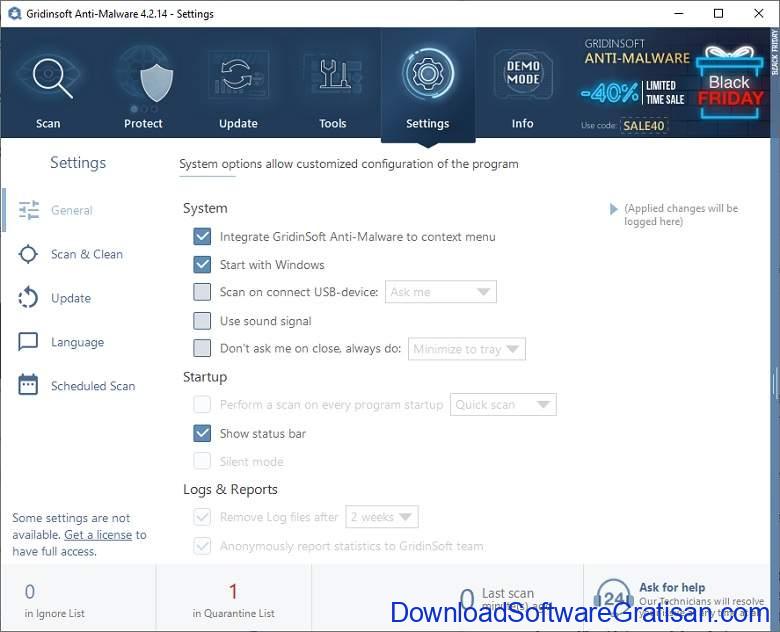Viewport: 780px width, 632px height.
Task: Maximize the Gridinsoft window
Action: tap(718, 13)
